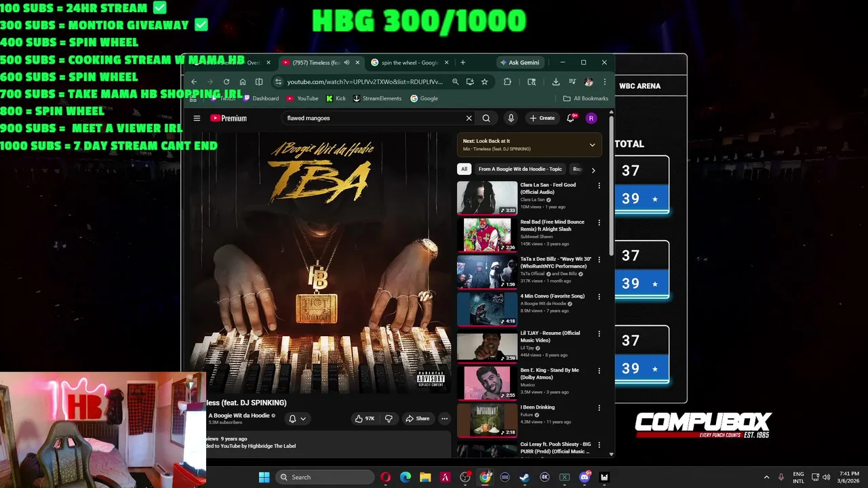Open the YouTube account avatar menu
The width and height of the screenshot is (868, 488).
[591, 118]
